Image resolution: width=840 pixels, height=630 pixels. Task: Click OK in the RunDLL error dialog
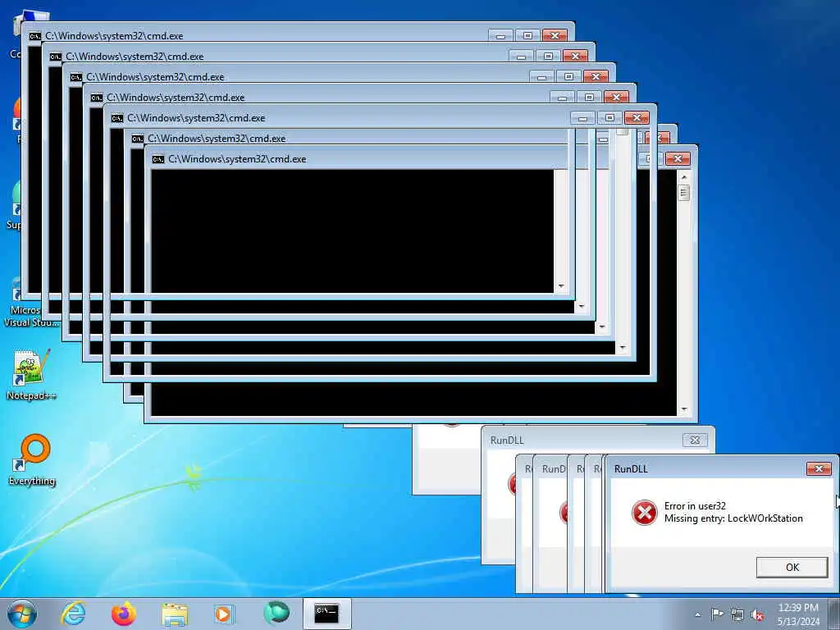coord(792,568)
